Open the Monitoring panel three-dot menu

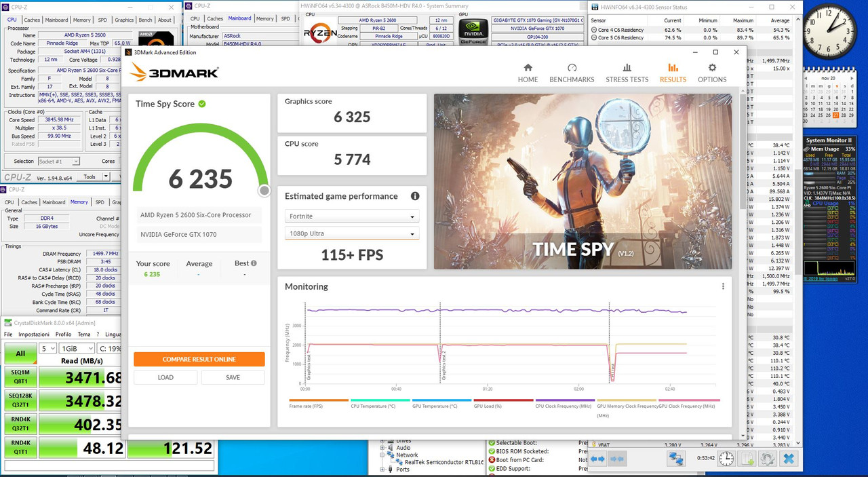tap(723, 286)
